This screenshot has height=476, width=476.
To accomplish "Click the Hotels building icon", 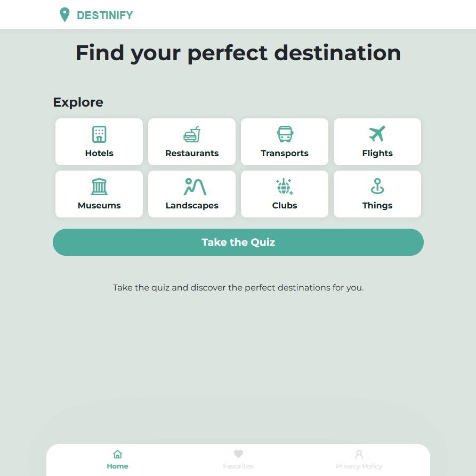I will pyautogui.click(x=99, y=134).
